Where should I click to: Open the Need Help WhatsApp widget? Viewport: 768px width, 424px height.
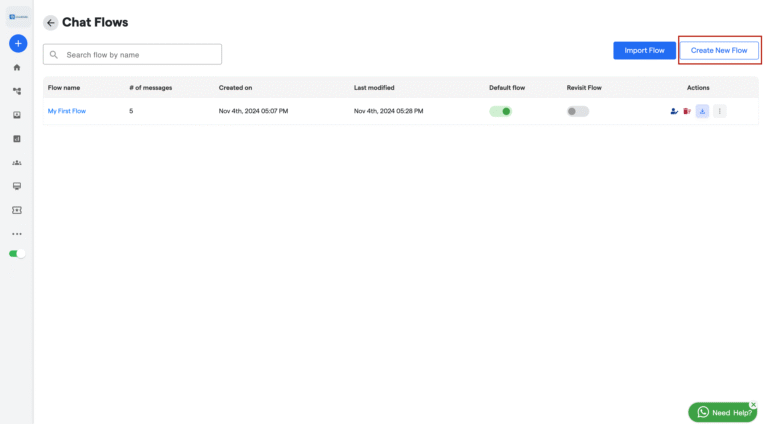[x=721, y=412]
